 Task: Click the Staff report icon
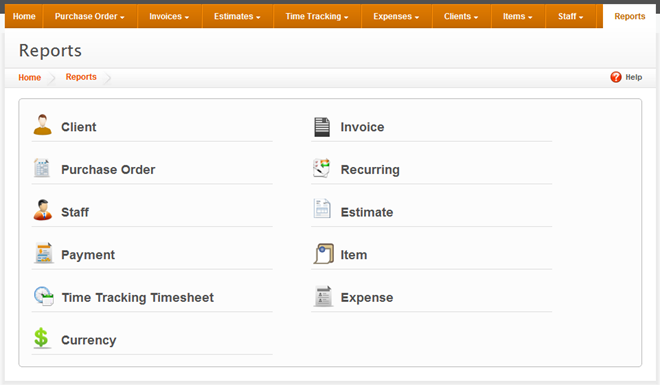click(43, 210)
